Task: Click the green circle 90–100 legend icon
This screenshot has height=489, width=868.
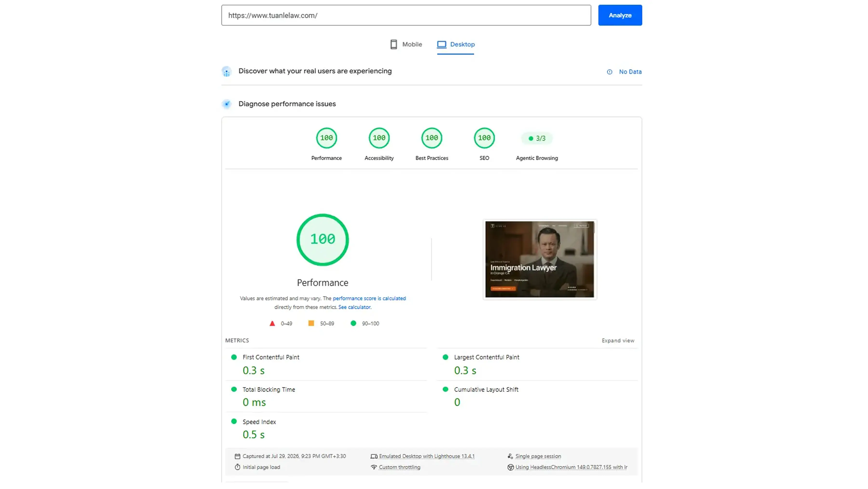Action: coord(353,323)
